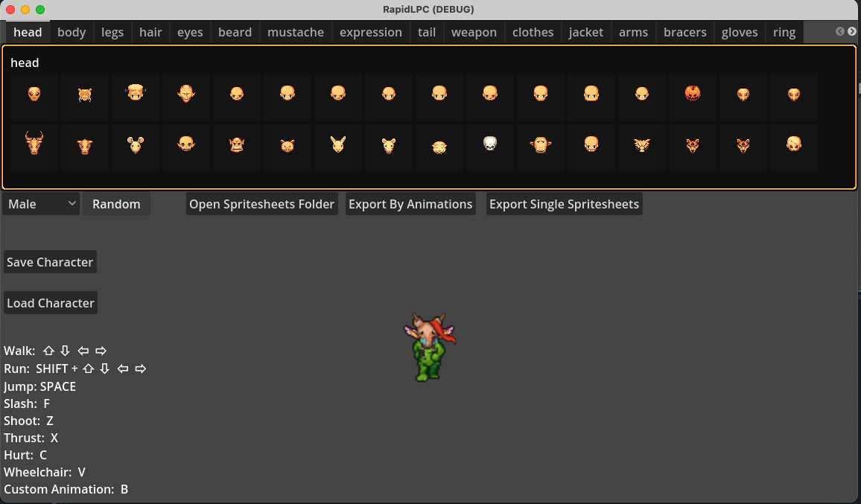861x504 pixels.
Task: Open the ring tab
Action: click(784, 33)
